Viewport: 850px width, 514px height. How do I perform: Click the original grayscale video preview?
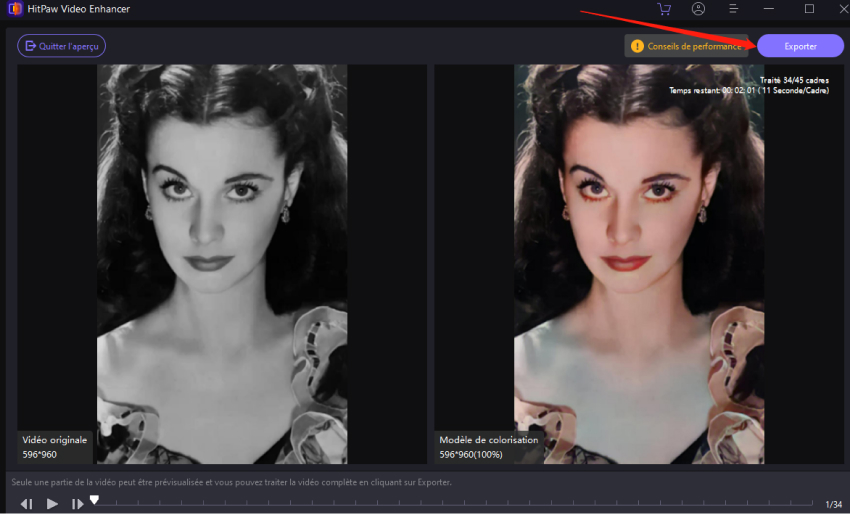coord(222,264)
